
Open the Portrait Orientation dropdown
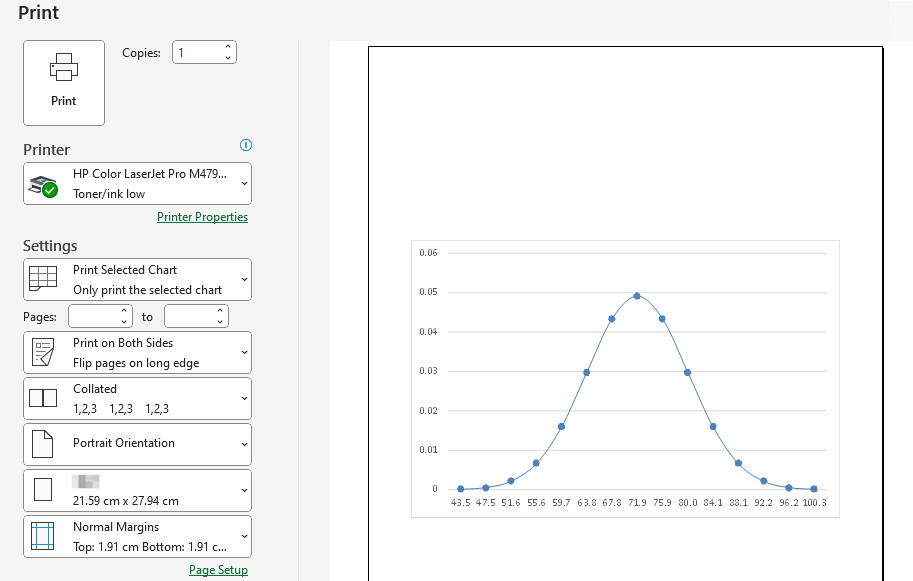coord(245,443)
